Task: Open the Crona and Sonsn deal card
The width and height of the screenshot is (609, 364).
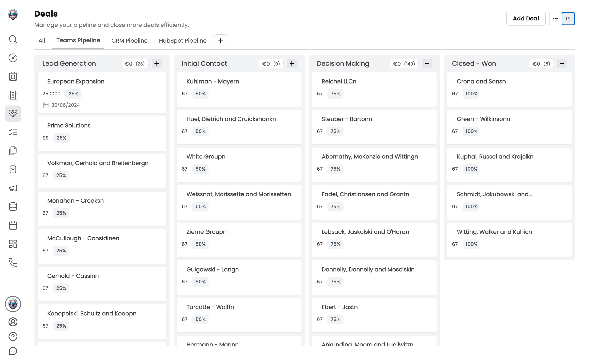Action: [509, 89]
